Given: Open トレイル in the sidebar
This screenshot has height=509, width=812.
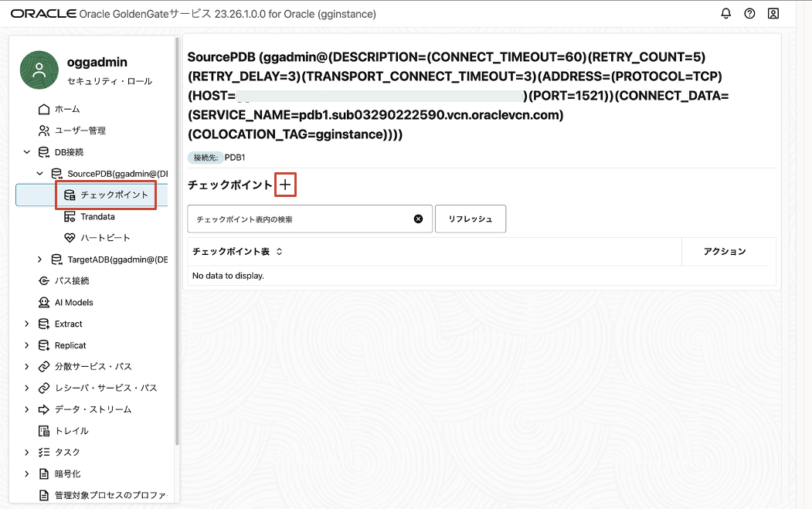Looking at the screenshot, I should click(x=71, y=431).
